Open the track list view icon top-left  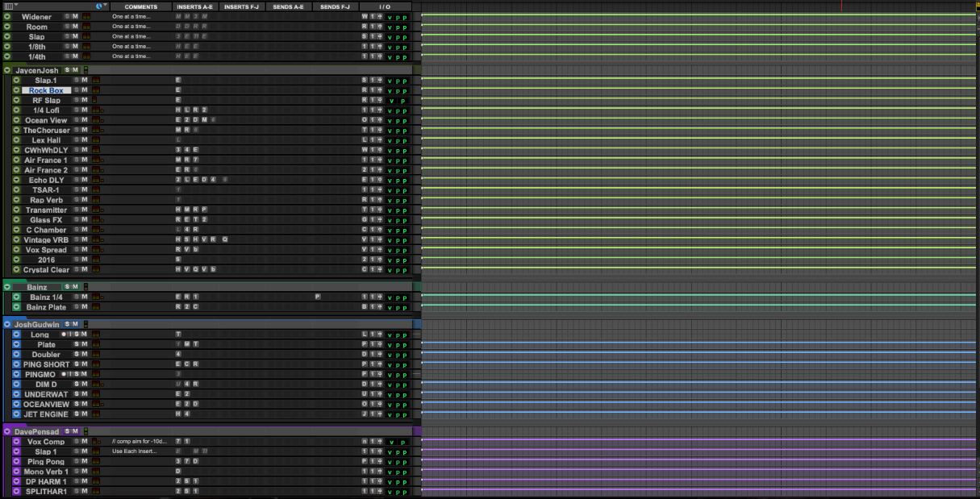coord(8,6)
